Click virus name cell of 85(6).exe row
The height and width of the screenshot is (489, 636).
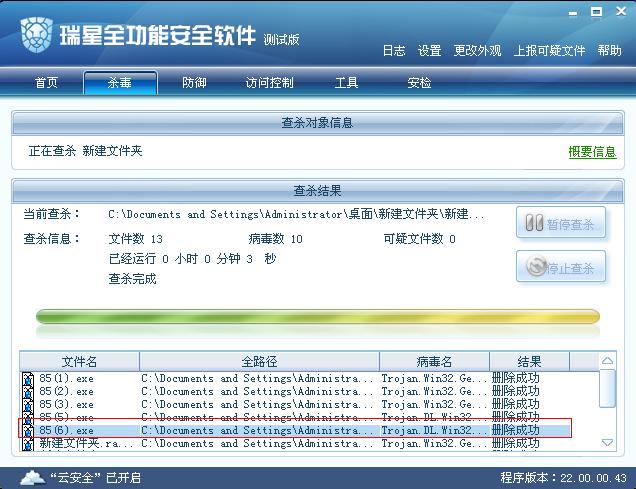point(434,431)
